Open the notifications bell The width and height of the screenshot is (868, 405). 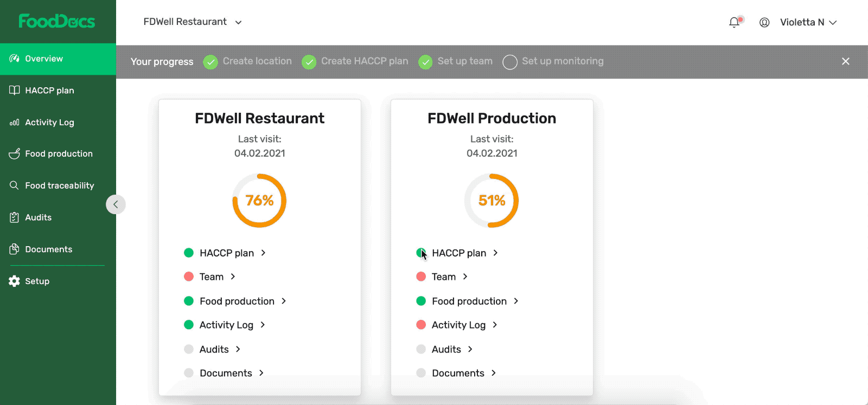734,22
